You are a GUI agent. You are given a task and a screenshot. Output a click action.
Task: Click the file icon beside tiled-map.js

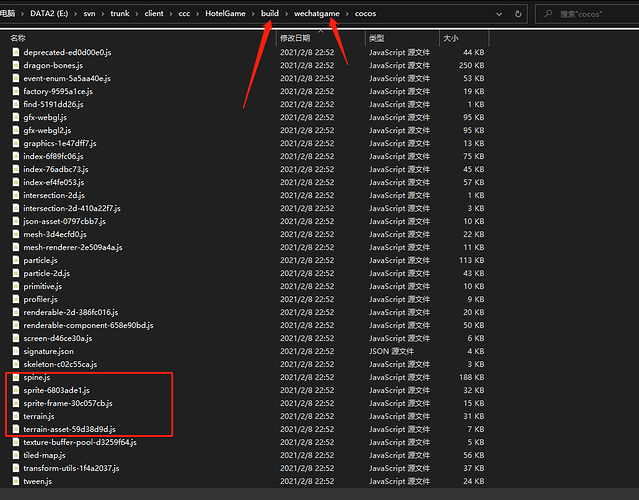(x=16, y=455)
